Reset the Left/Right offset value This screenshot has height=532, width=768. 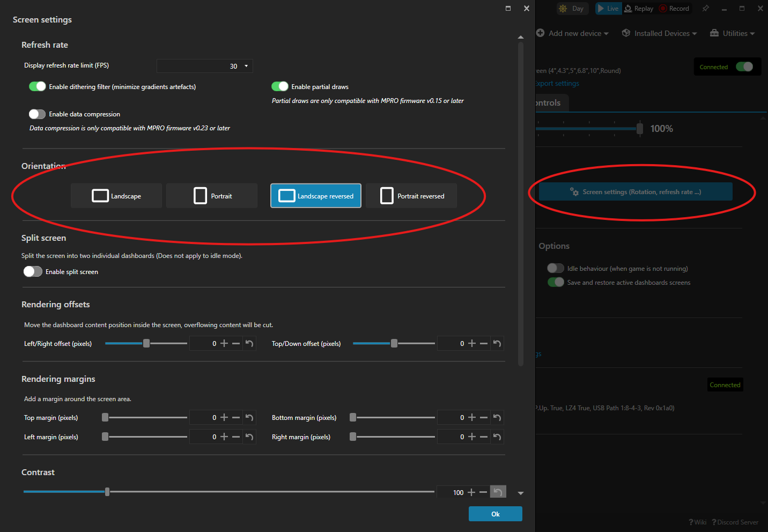[249, 344]
